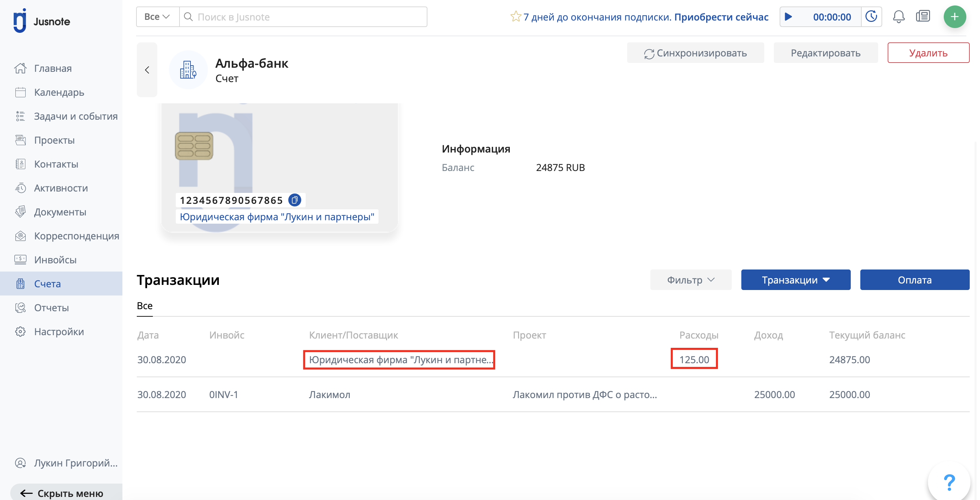Click the Главная home icon
Screen dimensions: 980x500
pos(21,68)
